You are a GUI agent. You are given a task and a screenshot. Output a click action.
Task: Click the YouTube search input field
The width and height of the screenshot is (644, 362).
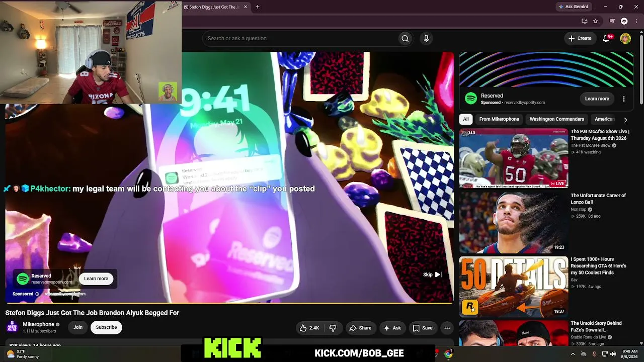[x=300, y=38]
